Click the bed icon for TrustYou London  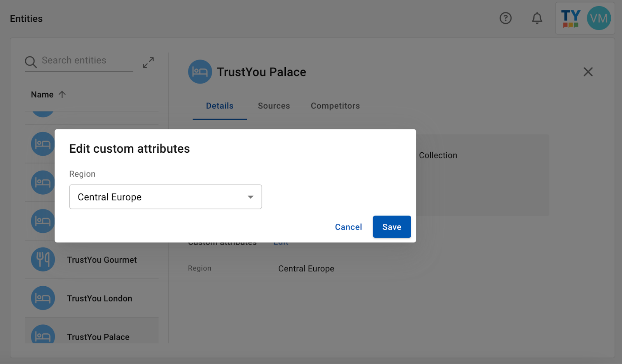pos(43,298)
